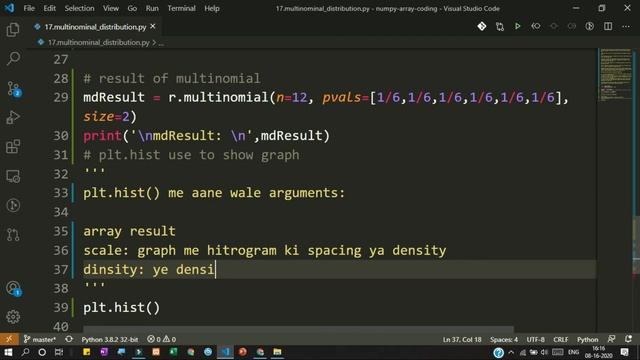The width and height of the screenshot is (640, 360).
Task: Open Problems via errors and warnings count
Action: coord(162,339)
